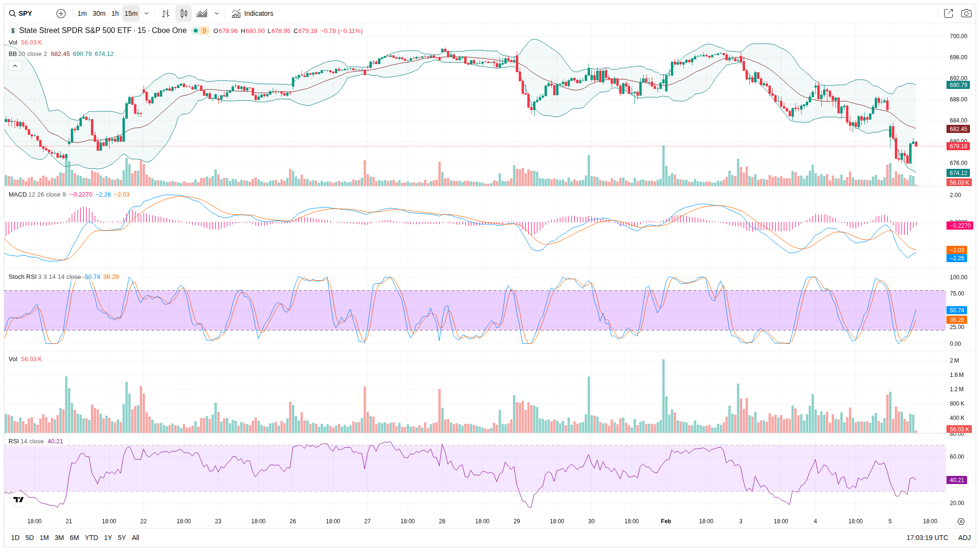
Task: Collapse the indicator legend with chevron
Action: (15, 66)
